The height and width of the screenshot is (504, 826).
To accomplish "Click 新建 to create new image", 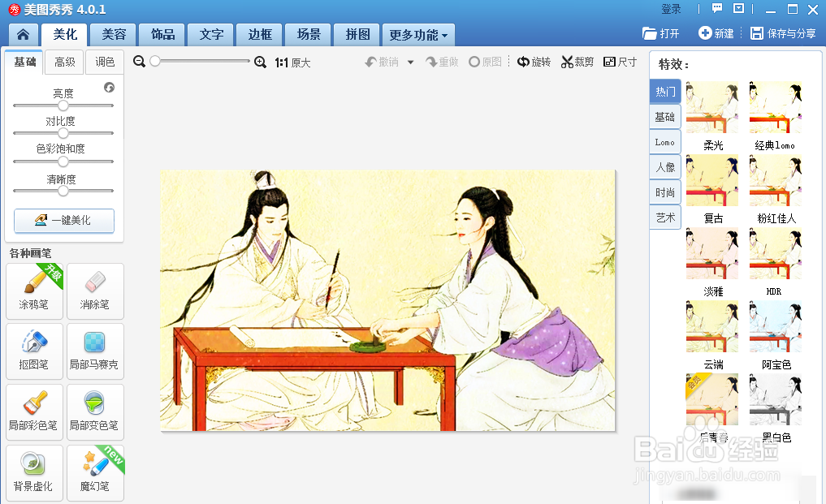I will (716, 34).
